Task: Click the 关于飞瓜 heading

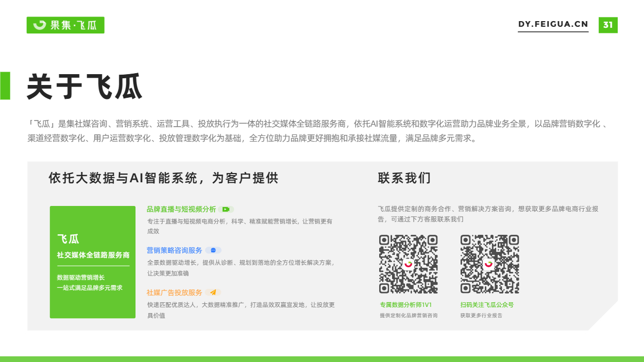Action: coord(84,86)
